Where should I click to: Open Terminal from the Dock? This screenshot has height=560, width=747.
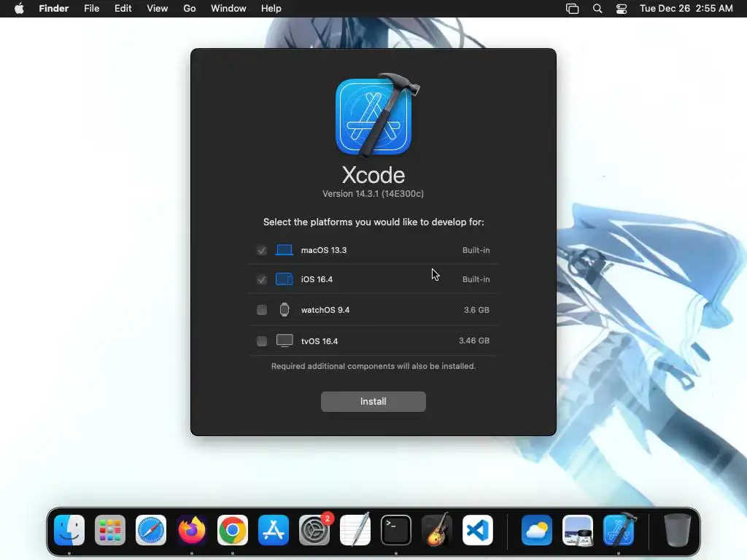(x=396, y=529)
